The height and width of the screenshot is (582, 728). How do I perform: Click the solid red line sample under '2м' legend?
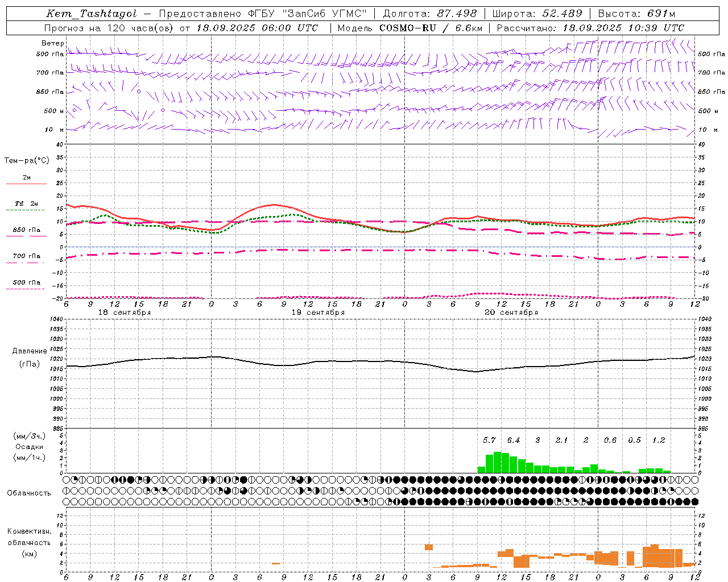26,184
